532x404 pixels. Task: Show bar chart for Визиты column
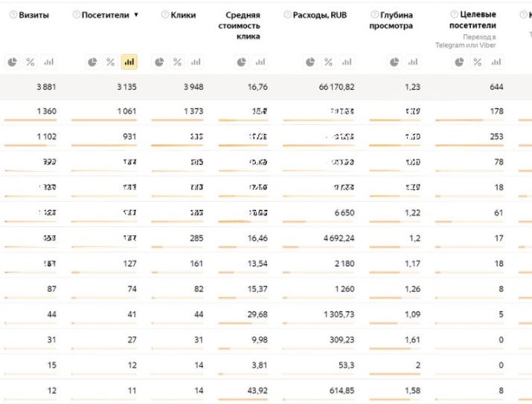tap(49, 62)
